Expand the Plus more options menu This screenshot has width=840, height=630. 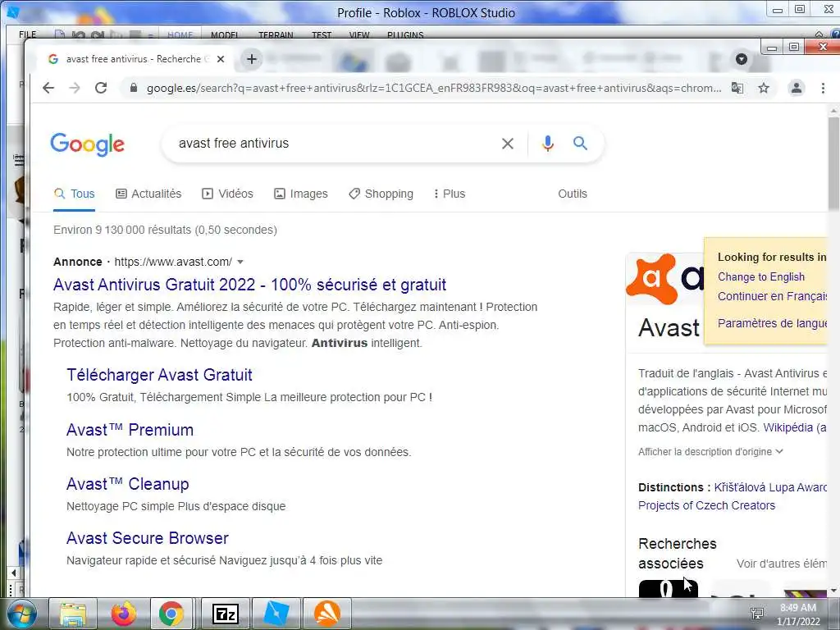(450, 194)
